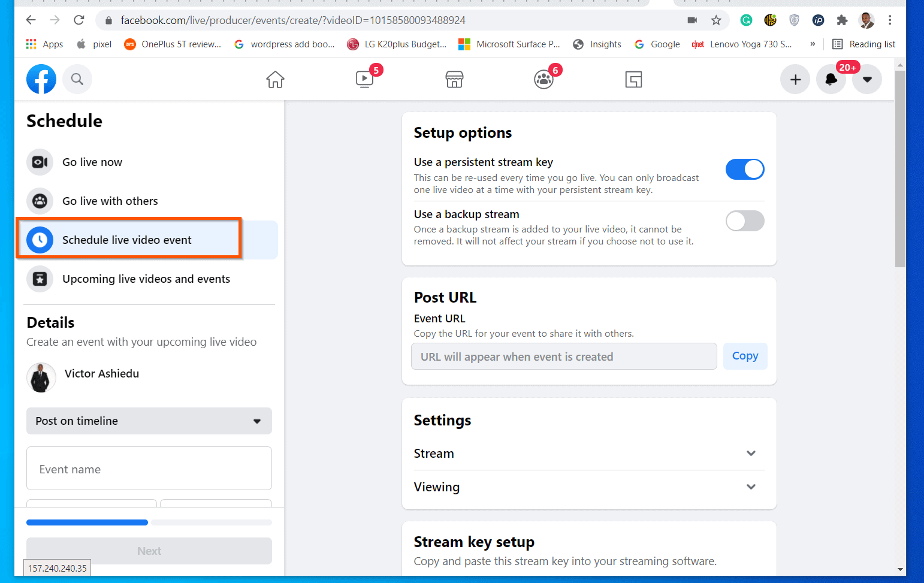Open the blue iP extension icon
The image size is (924, 583).
pyautogui.click(x=818, y=20)
